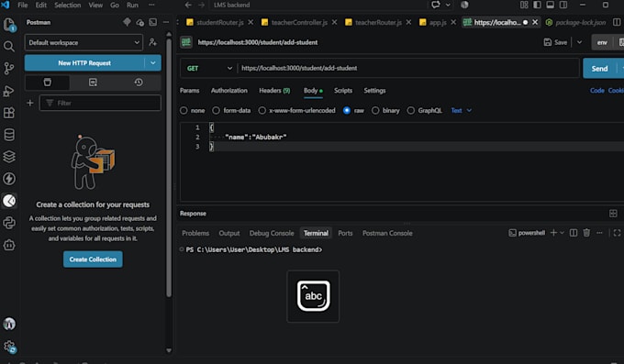Open the Headers (9) request tab

[274, 91]
